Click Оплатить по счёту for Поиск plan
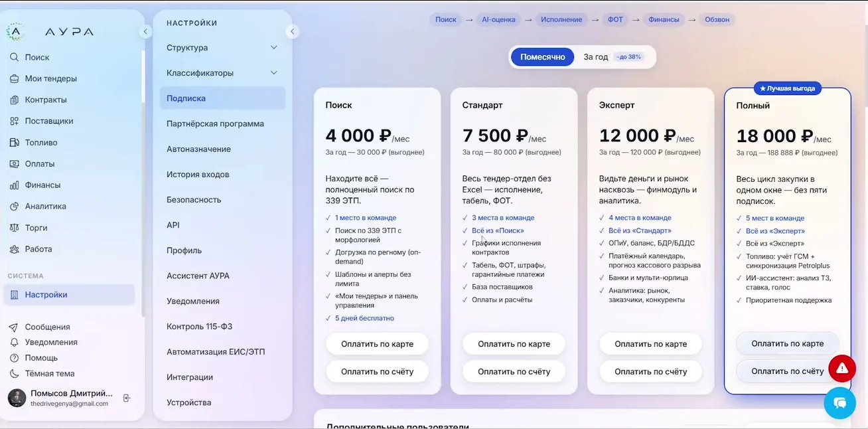This screenshot has height=429, width=868. 377,372
